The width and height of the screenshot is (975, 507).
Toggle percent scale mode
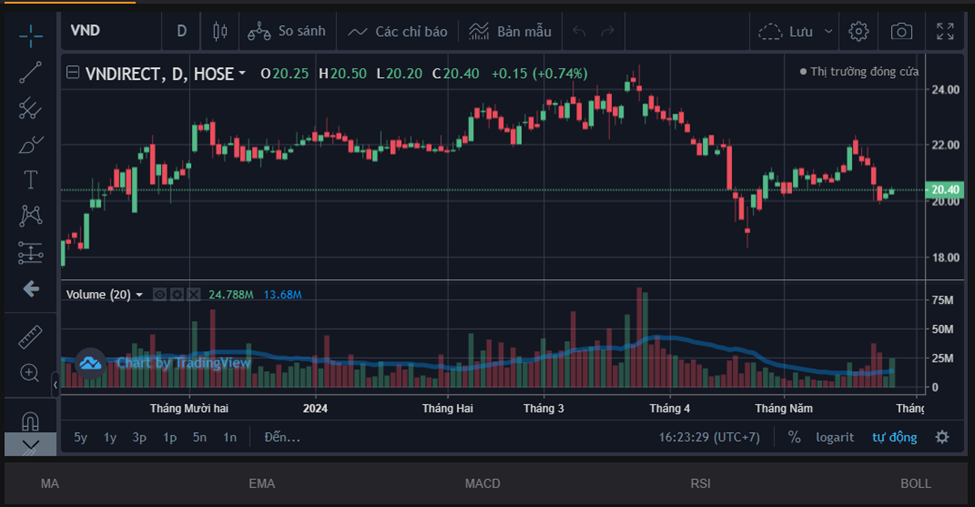click(x=794, y=437)
